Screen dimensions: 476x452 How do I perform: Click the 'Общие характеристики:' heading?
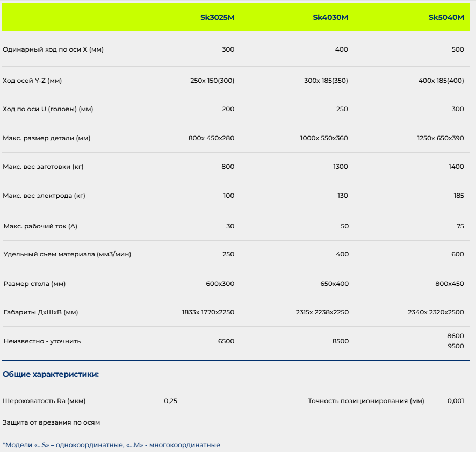(x=51, y=374)
